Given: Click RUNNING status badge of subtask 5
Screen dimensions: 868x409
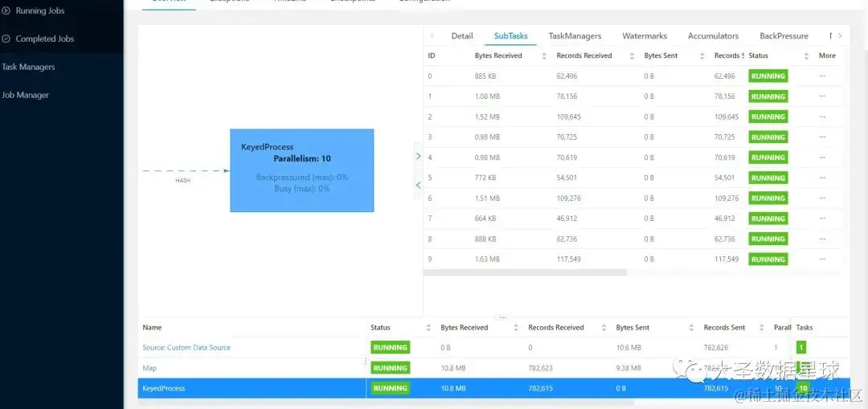Looking at the screenshot, I should point(768,178).
